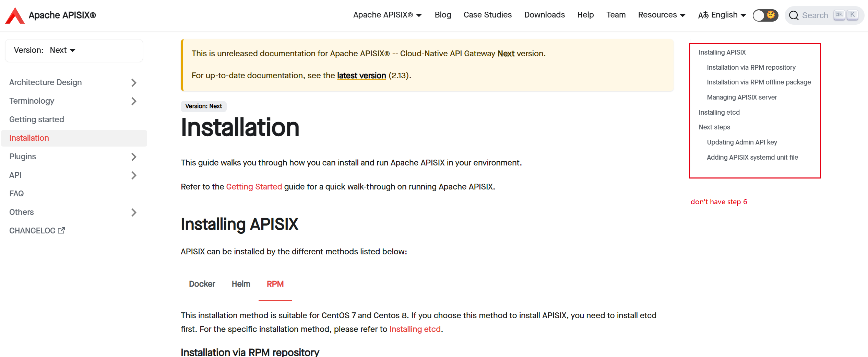Select the RPM tab
This screenshot has width=868, height=357.
tap(275, 284)
